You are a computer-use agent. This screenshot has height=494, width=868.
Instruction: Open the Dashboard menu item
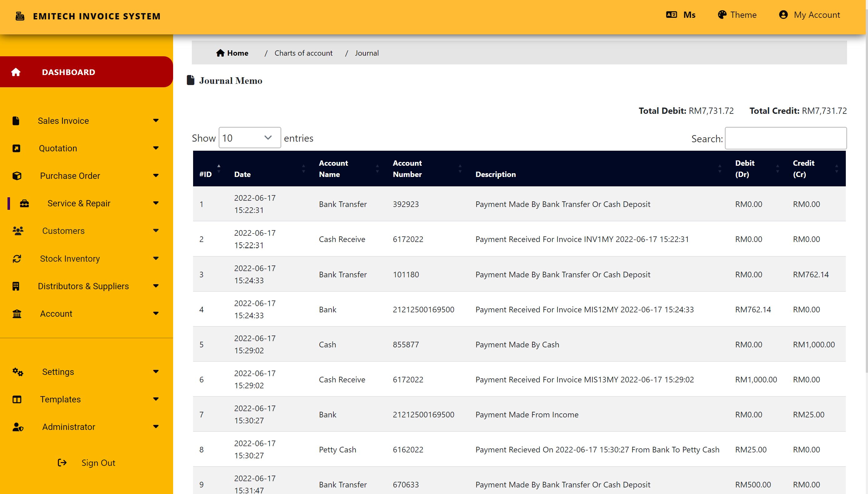point(87,72)
